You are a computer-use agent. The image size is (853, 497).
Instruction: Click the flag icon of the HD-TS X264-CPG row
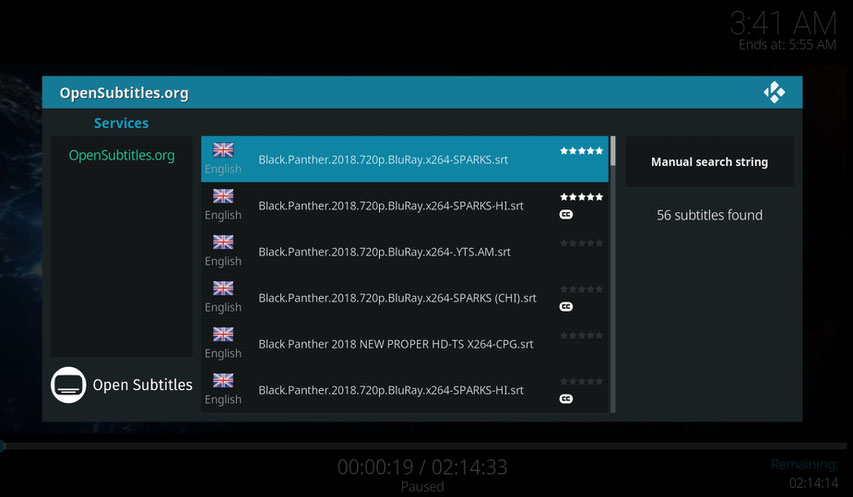(x=223, y=334)
